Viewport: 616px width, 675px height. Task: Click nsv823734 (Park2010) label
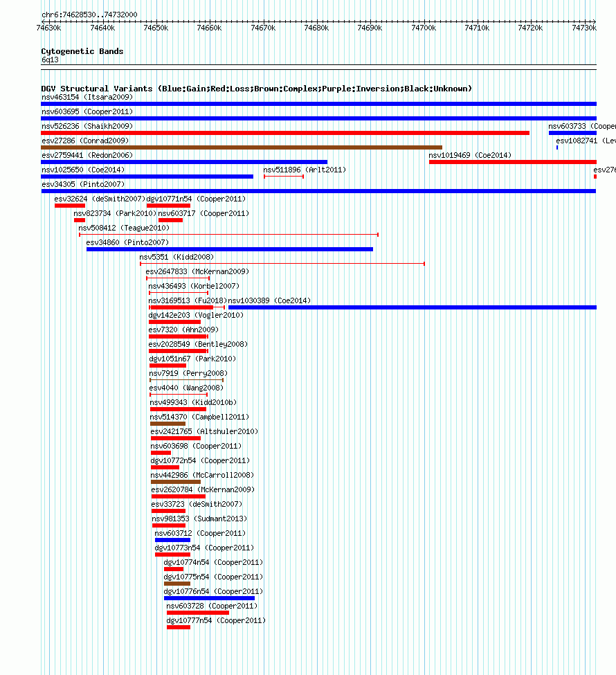point(114,213)
